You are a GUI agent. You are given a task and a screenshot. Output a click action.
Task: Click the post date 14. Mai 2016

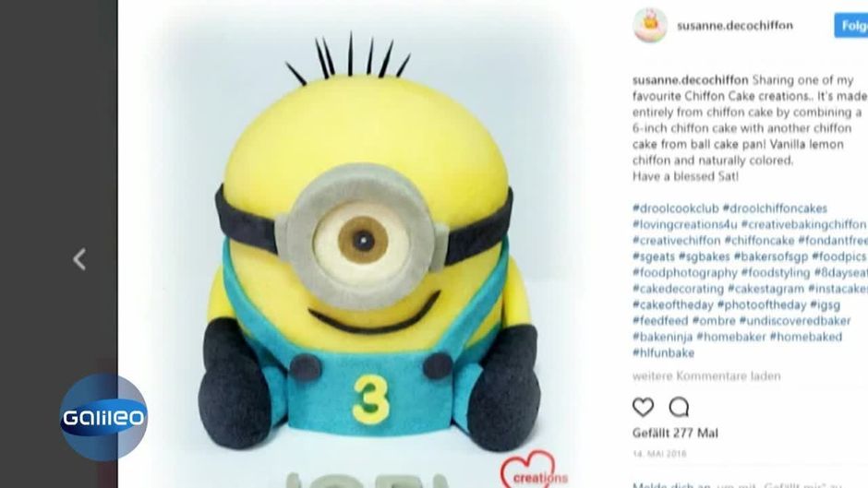(x=659, y=454)
